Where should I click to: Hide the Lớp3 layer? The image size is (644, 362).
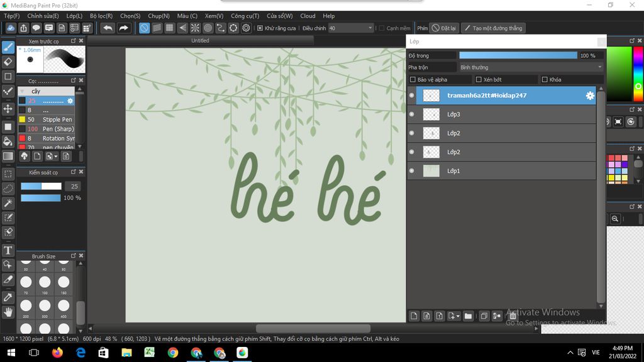(411, 114)
